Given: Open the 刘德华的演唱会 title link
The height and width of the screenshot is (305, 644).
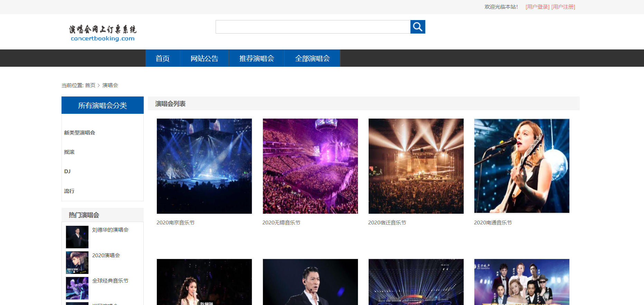Looking at the screenshot, I should tap(110, 230).
